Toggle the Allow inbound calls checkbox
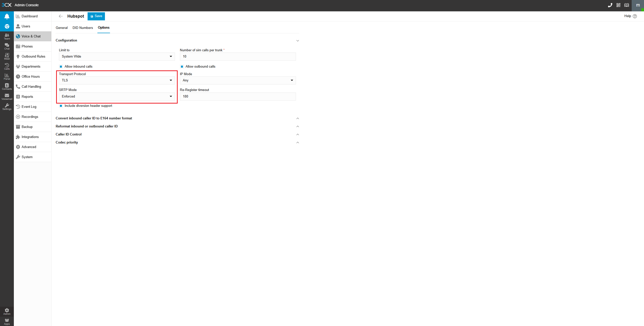The width and height of the screenshot is (644, 326). coord(61,67)
